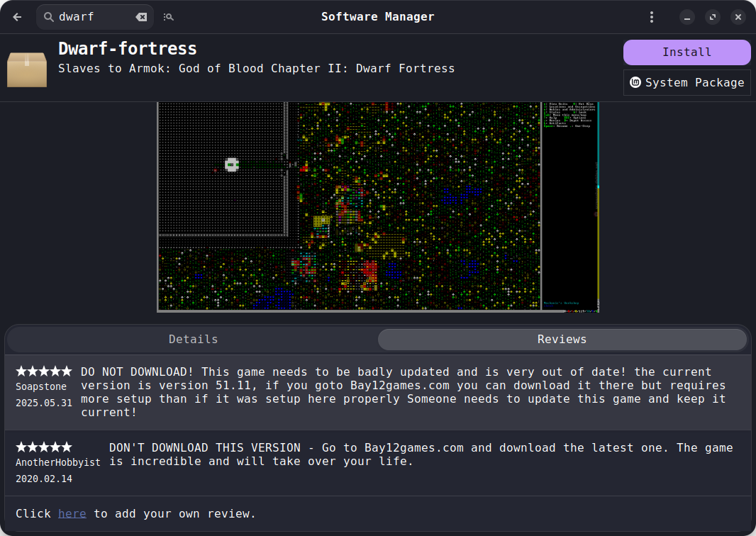Click the Linux Mint logo on System Package

[635, 82]
